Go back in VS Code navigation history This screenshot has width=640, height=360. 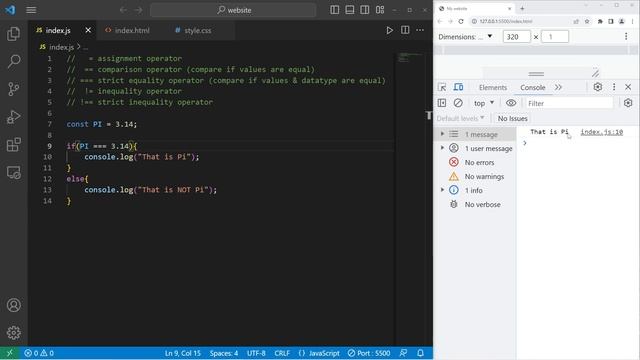(x=123, y=10)
